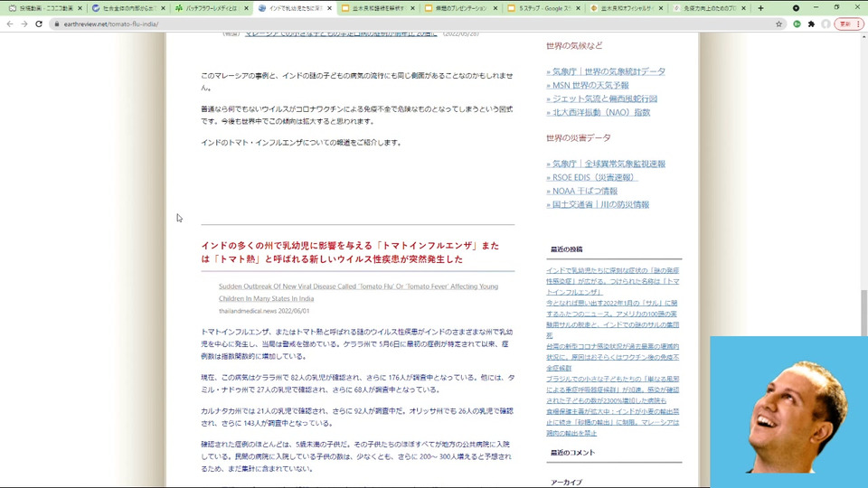The width and height of the screenshot is (868, 488).
Task: Open the 気象庁｜全球異常気象監視速報 link
Action: point(606,164)
